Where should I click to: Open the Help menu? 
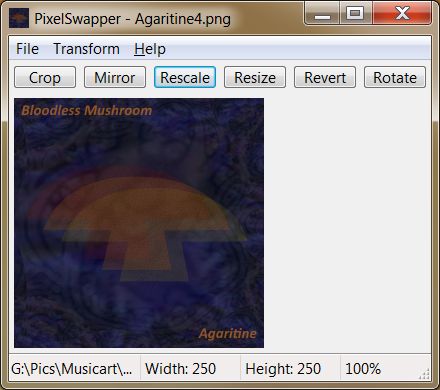pos(150,49)
